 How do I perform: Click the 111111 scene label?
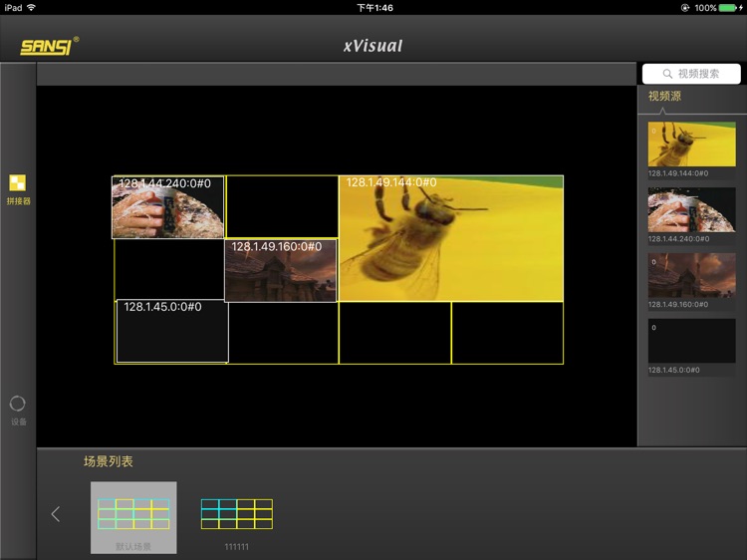click(237, 547)
